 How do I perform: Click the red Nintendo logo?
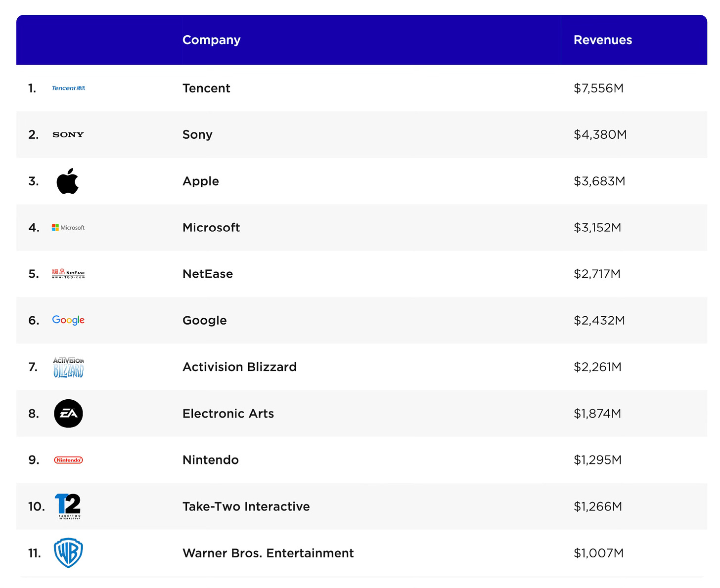click(68, 460)
